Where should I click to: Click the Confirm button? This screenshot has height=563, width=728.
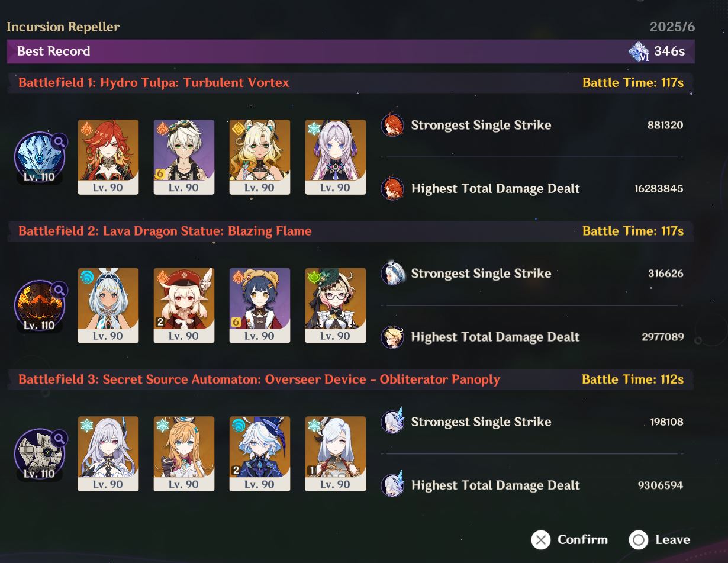569,539
